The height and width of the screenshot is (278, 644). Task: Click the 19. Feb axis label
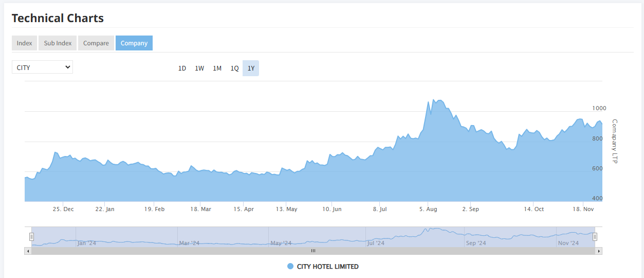coord(154,210)
